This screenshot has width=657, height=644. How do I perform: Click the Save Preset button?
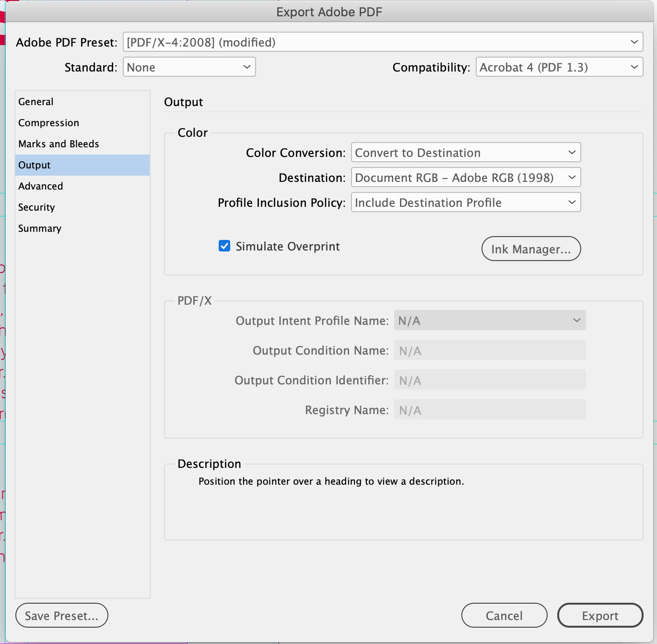tap(62, 615)
